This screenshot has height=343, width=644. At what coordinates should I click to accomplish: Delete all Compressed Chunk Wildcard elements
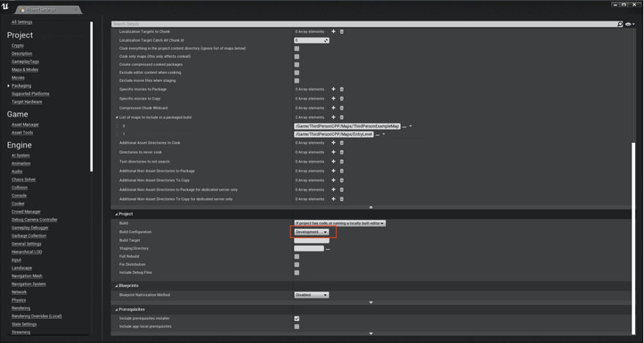click(x=341, y=108)
